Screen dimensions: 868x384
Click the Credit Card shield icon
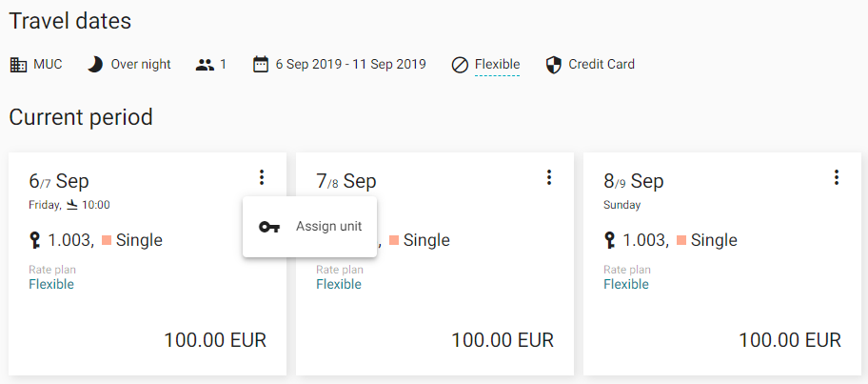point(554,65)
